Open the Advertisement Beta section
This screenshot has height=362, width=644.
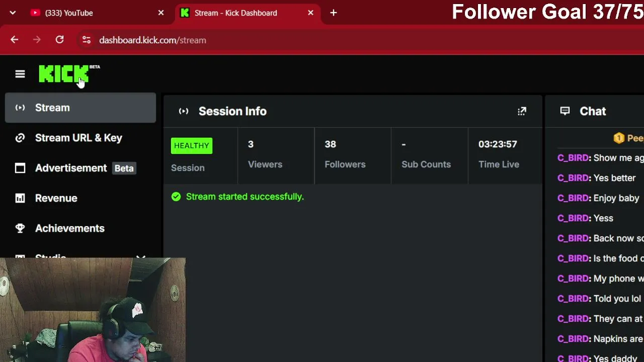click(80, 168)
